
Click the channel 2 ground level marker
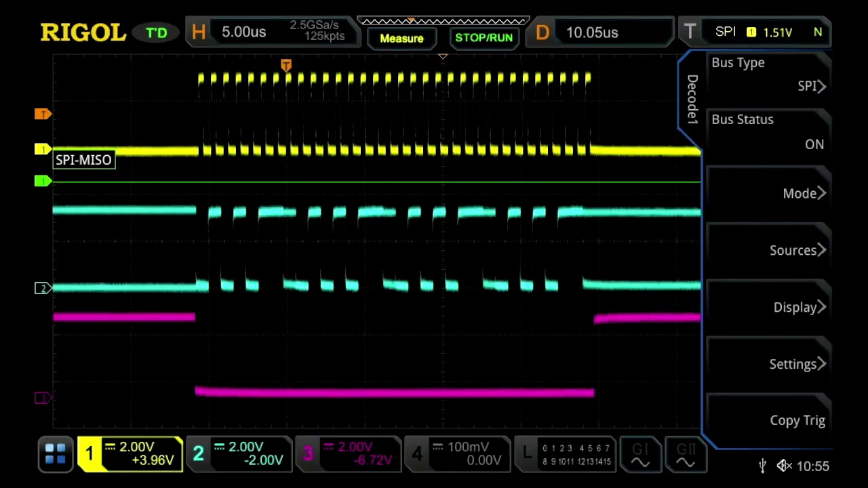tap(43, 289)
